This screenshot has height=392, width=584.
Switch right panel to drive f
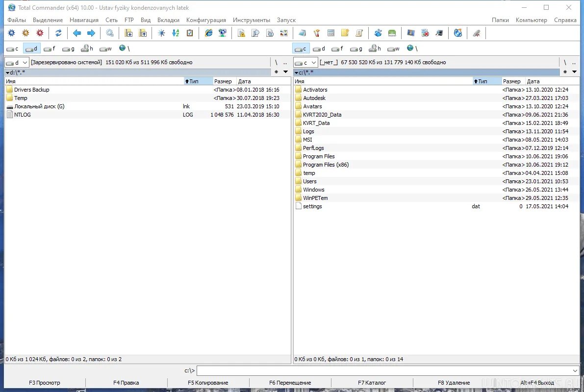tap(337, 49)
